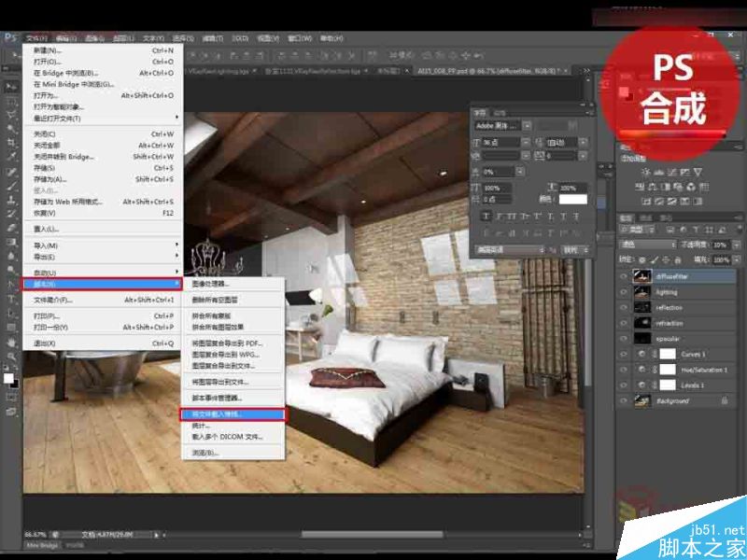Hide the Levels 1 adjustment layer

coord(623,385)
